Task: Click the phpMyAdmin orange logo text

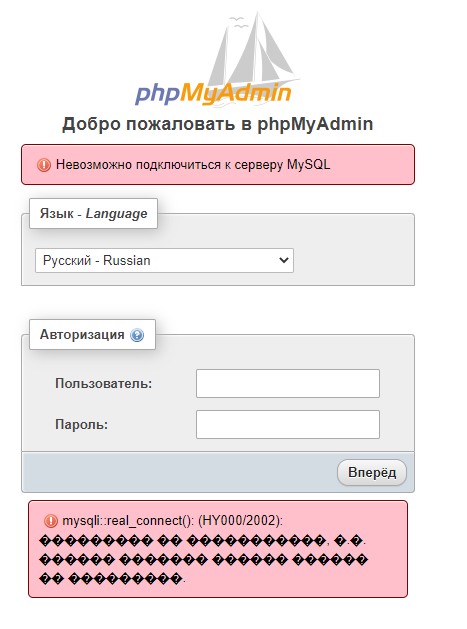Action: tap(236, 93)
